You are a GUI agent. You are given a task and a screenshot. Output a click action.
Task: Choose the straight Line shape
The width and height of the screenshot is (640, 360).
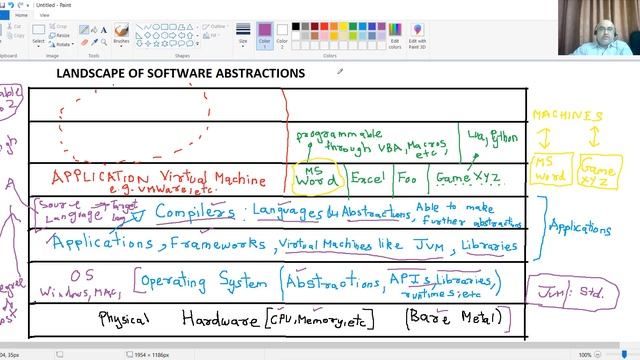point(140,27)
